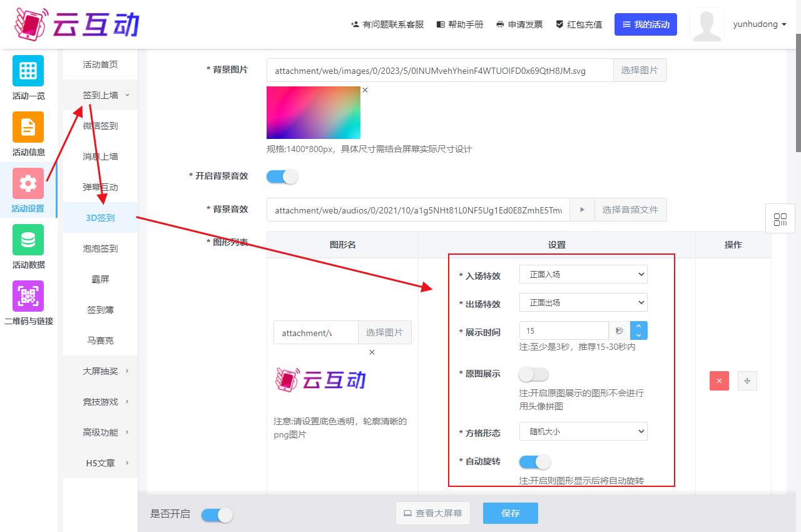Delete the shape row with red X button
This screenshot has width=801, height=532.
click(x=719, y=381)
